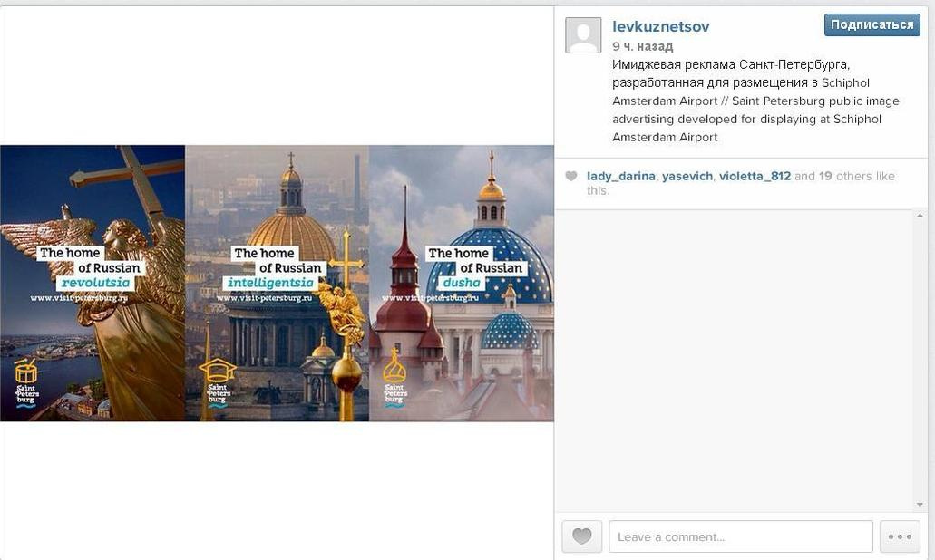
Task: Click the heart like button beside comment field
Action: pyautogui.click(x=582, y=536)
